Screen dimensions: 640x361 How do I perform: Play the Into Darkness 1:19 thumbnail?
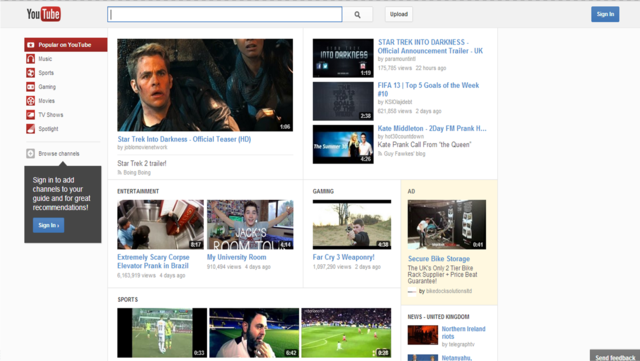coord(343,58)
